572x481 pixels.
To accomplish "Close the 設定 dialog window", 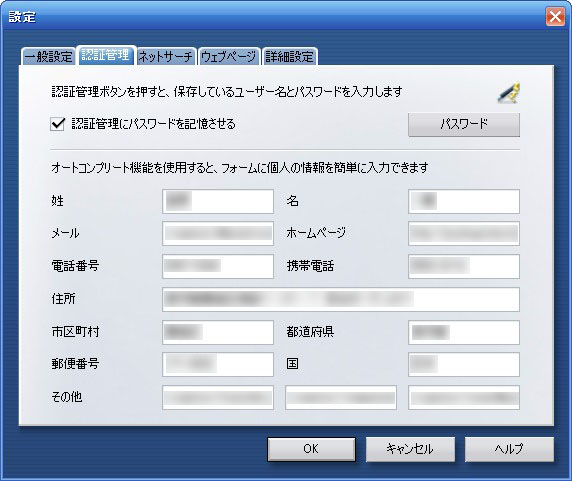I will (x=555, y=17).
